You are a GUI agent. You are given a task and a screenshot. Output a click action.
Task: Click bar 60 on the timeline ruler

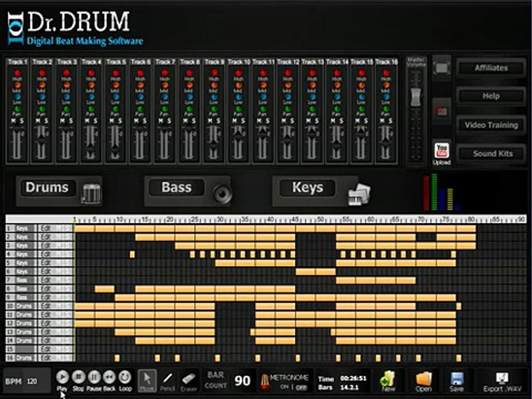pos(371,219)
